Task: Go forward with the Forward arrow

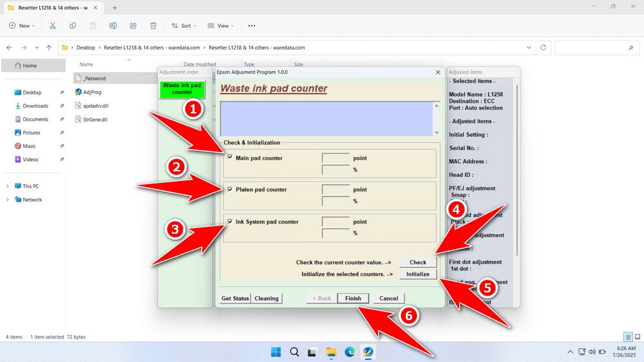Action: [x=24, y=48]
